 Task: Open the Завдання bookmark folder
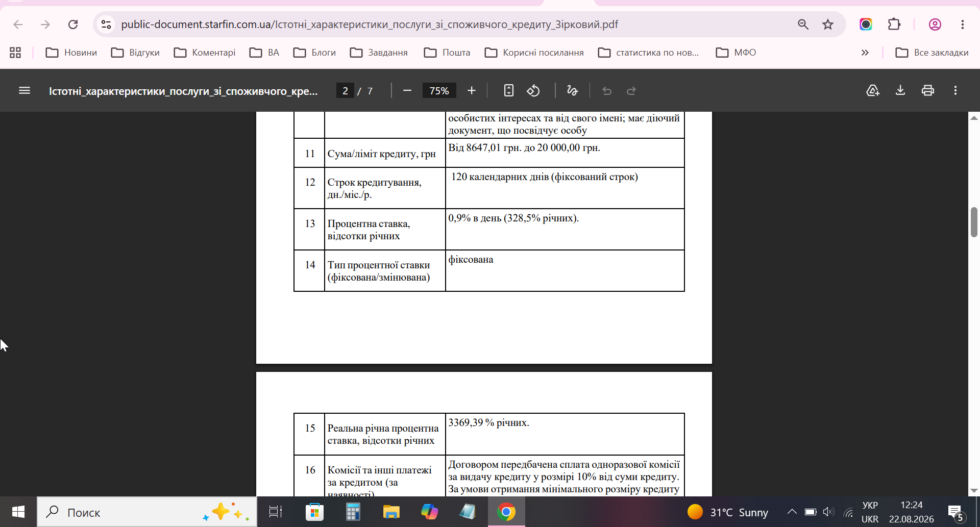click(x=379, y=53)
